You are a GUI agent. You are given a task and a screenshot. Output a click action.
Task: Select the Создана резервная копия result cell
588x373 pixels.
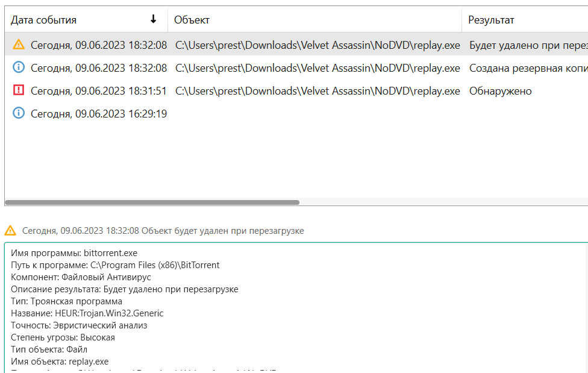(x=528, y=68)
